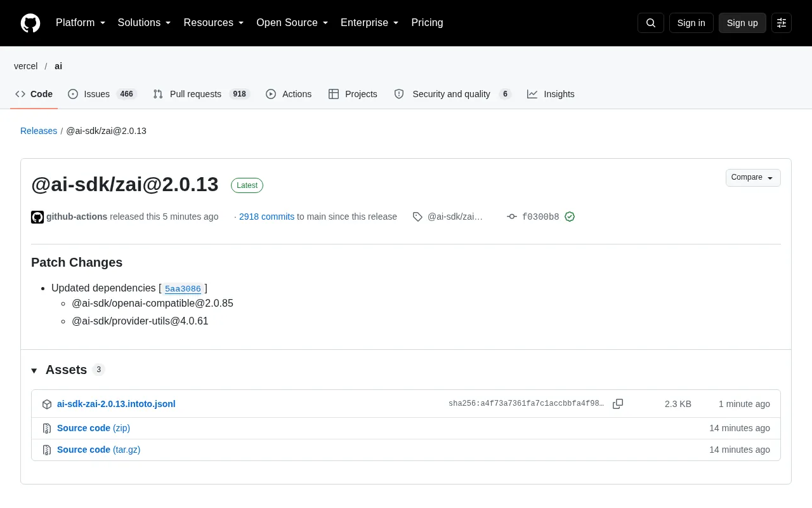Viewport: 812px width, 508px height.
Task: Download ai-sdk-zai-2.0.13.intoto.jsonl
Action: [116, 404]
